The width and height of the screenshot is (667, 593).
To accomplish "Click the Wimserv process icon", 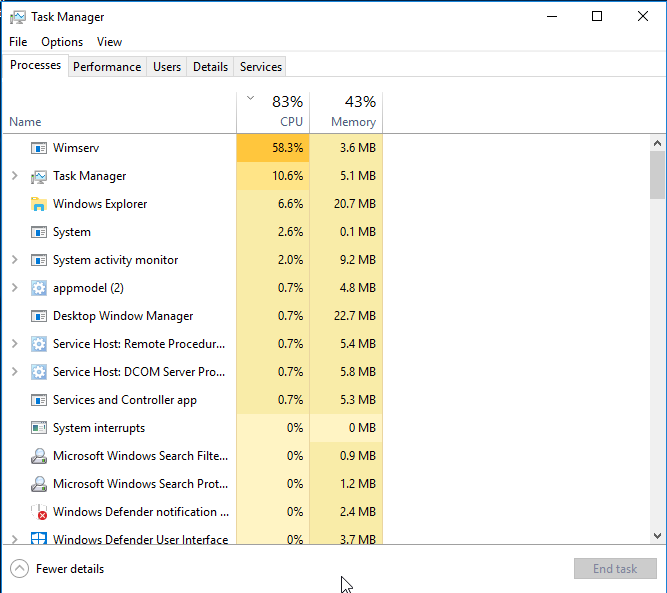I will tap(39, 148).
